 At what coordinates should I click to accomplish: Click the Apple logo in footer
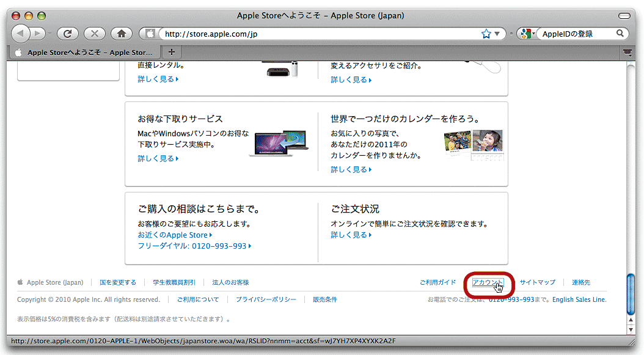(x=20, y=282)
